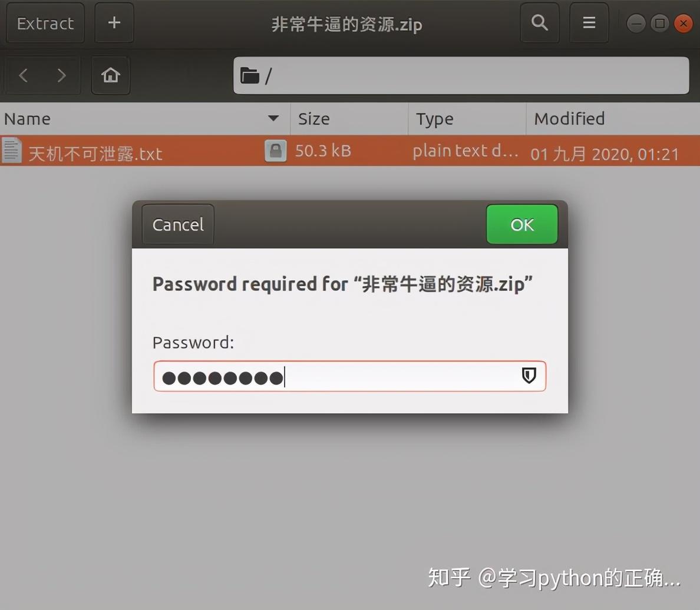
Task: Click the lock icon beside the txt file
Action: tap(275, 151)
